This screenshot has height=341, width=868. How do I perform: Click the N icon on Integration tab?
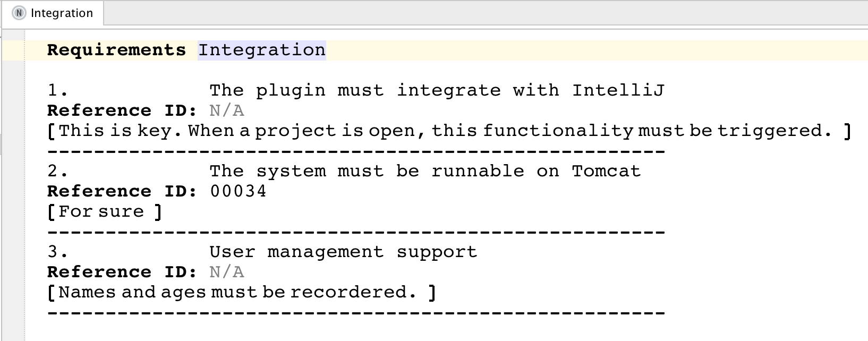pyautogui.click(x=19, y=13)
